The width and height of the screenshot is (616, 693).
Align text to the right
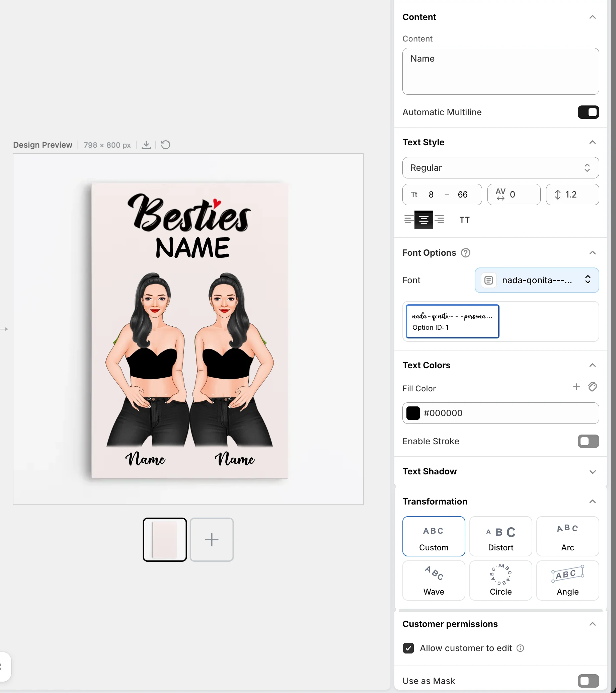pos(439,220)
